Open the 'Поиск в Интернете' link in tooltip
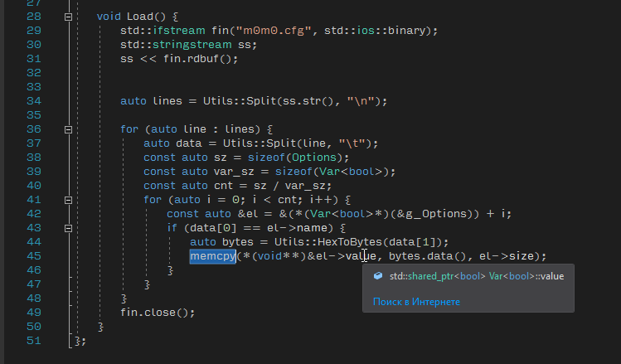 (x=416, y=302)
